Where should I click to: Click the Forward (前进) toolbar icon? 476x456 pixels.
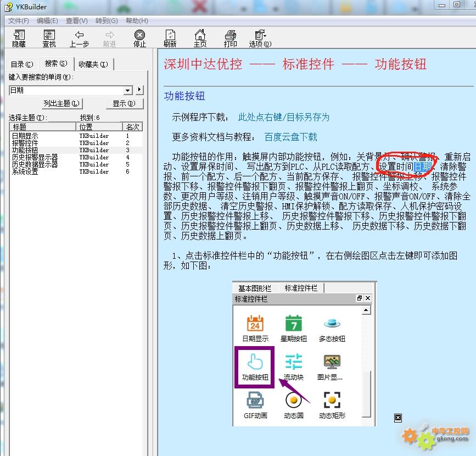[110, 38]
